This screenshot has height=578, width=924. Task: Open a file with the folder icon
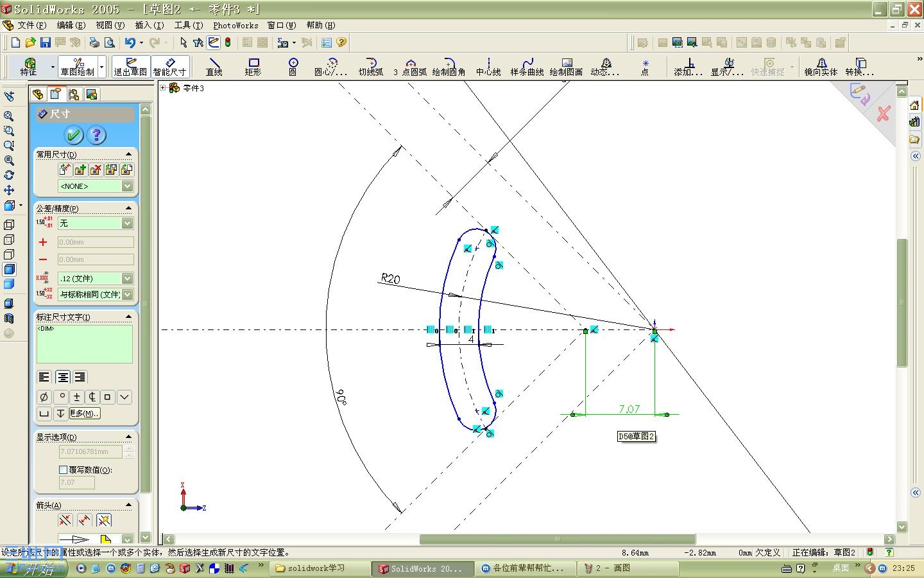coord(30,42)
